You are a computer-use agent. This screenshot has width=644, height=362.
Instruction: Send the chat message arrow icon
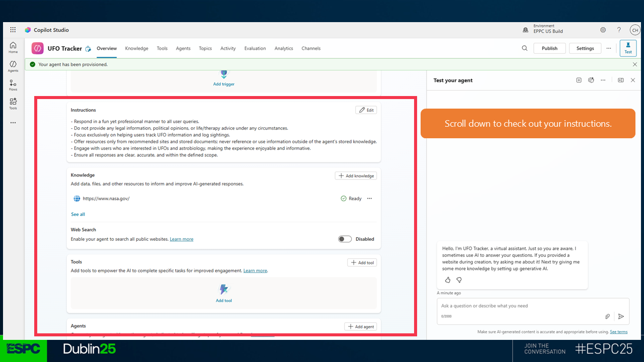[621, 316]
